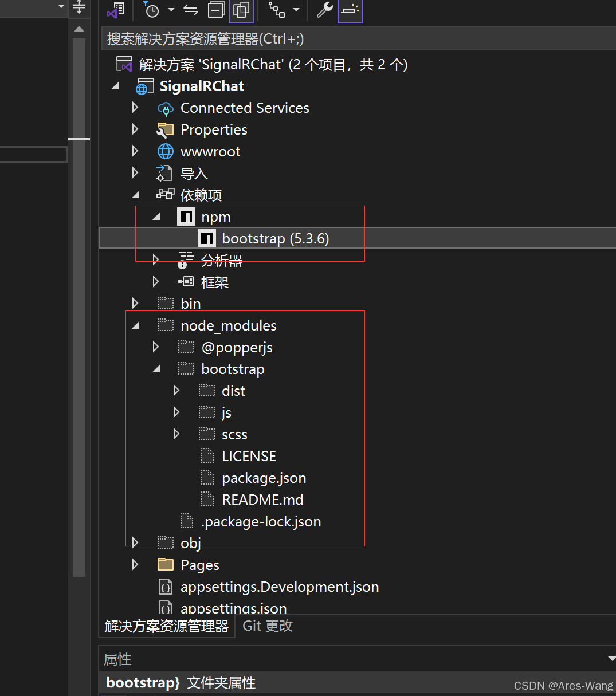Expand the bin folder arrow
Screen dimensions: 616x696
click(x=135, y=304)
